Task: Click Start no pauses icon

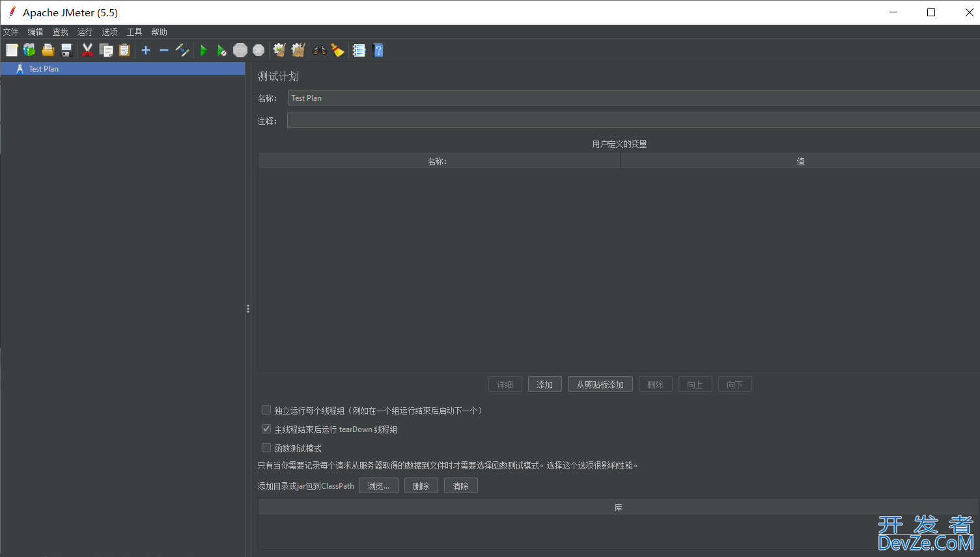Action: click(x=221, y=50)
